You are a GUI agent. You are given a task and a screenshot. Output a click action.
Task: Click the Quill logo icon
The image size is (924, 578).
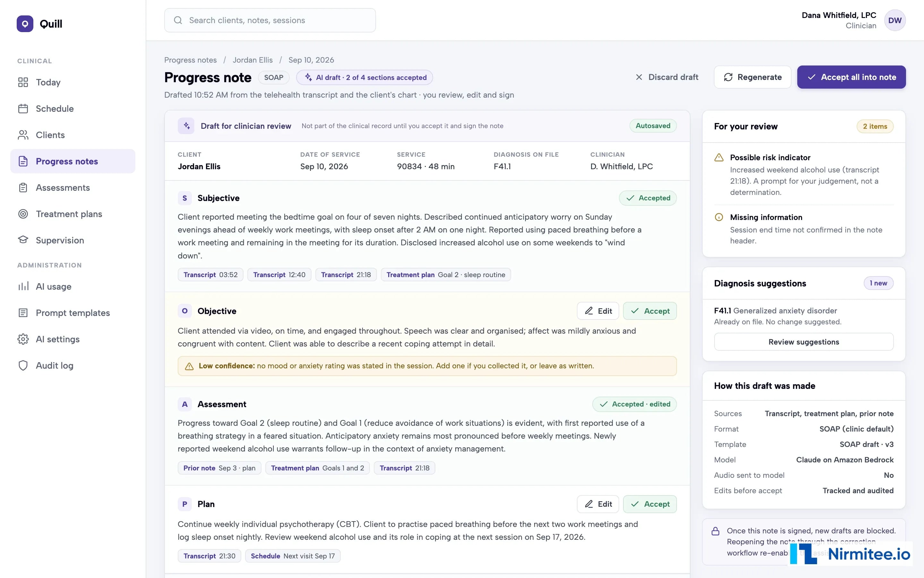25,24
